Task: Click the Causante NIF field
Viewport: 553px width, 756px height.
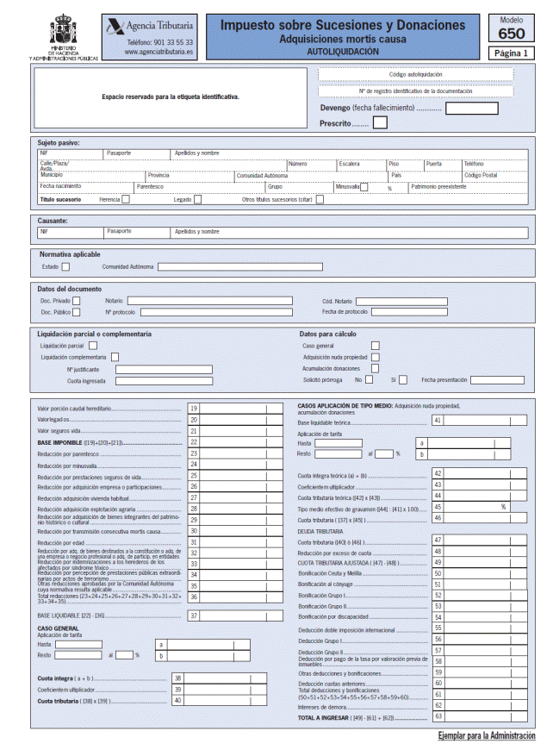Action: 71,233
